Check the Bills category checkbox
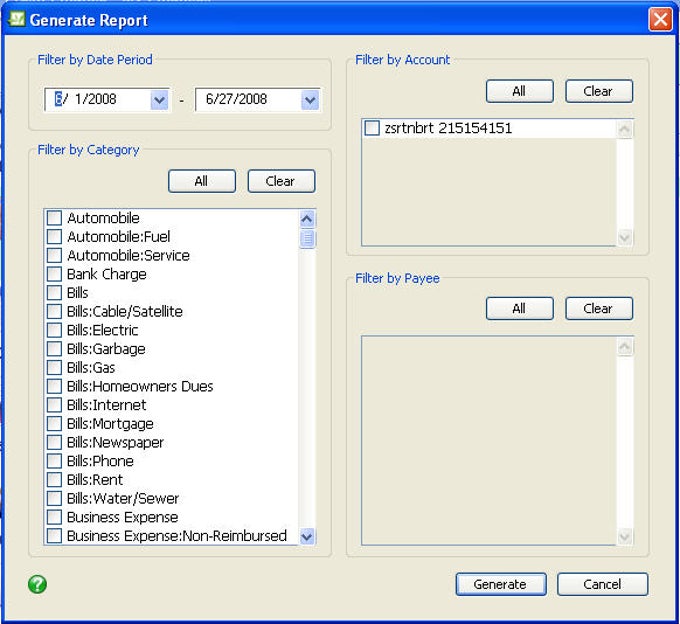This screenshot has width=680, height=624. pyautogui.click(x=54, y=293)
